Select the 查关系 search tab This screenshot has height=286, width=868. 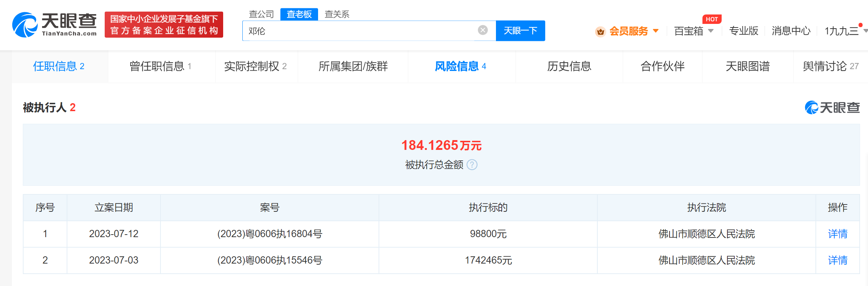[337, 14]
